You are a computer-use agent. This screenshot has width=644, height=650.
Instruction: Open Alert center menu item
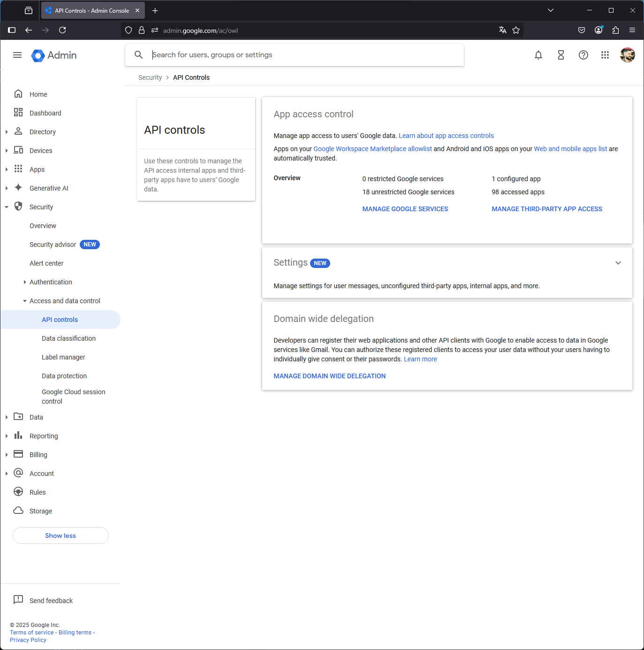coord(46,263)
